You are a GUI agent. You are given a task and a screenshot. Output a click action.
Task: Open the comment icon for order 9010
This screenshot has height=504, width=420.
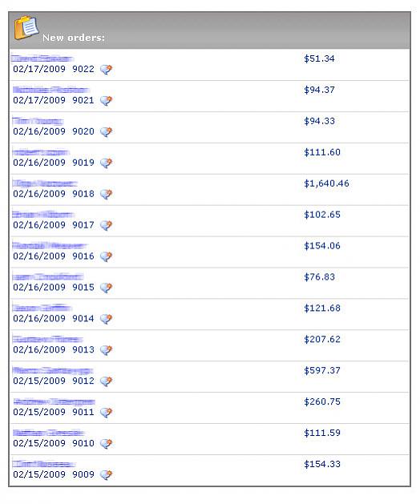click(x=106, y=443)
